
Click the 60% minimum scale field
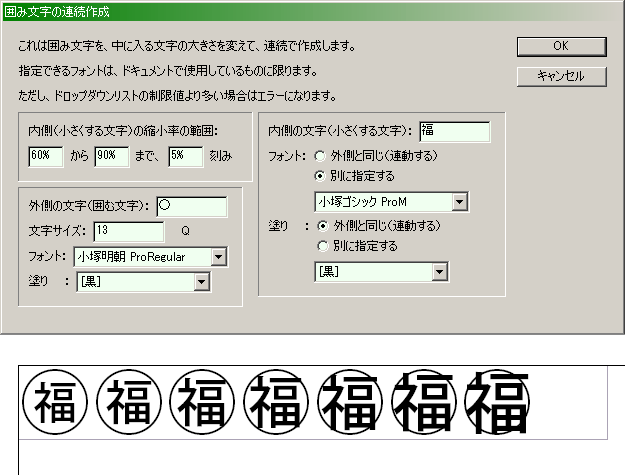(46, 156)
